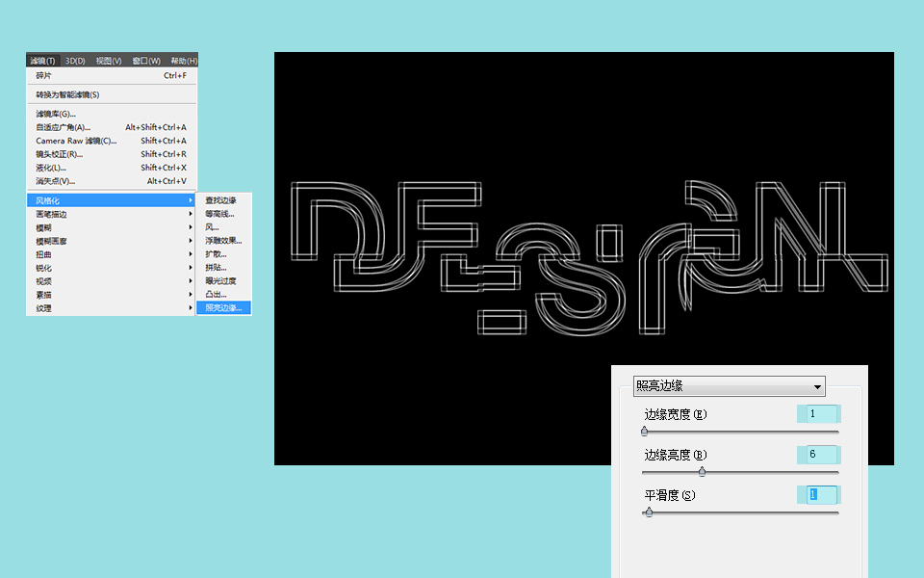Click 照亮边缘... glowing edges item
The width and height of the screenshot is (924, 578).
[223, 308]
